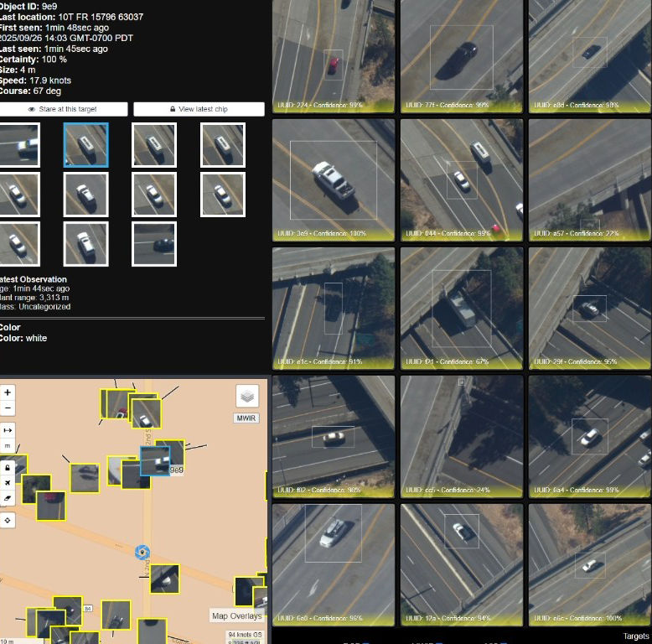Stare at this target button
Viewport: 652px width, 644px height.
[x=63, y=109]
